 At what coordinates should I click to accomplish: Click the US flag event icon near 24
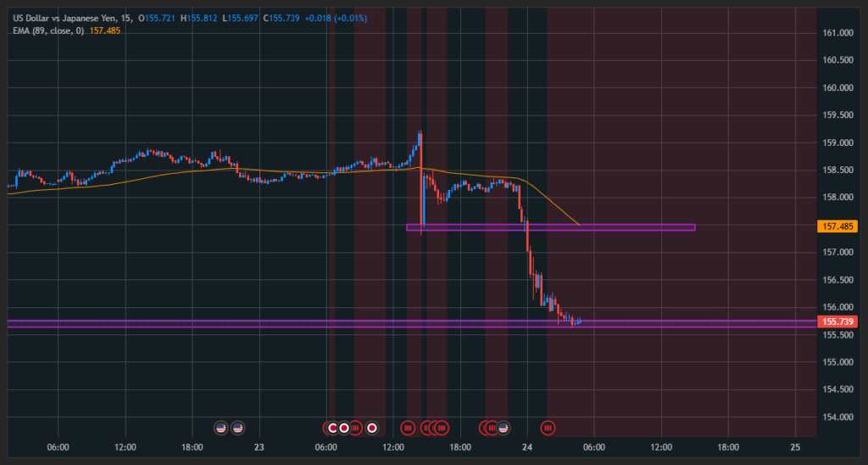click(x=503, y=427)
